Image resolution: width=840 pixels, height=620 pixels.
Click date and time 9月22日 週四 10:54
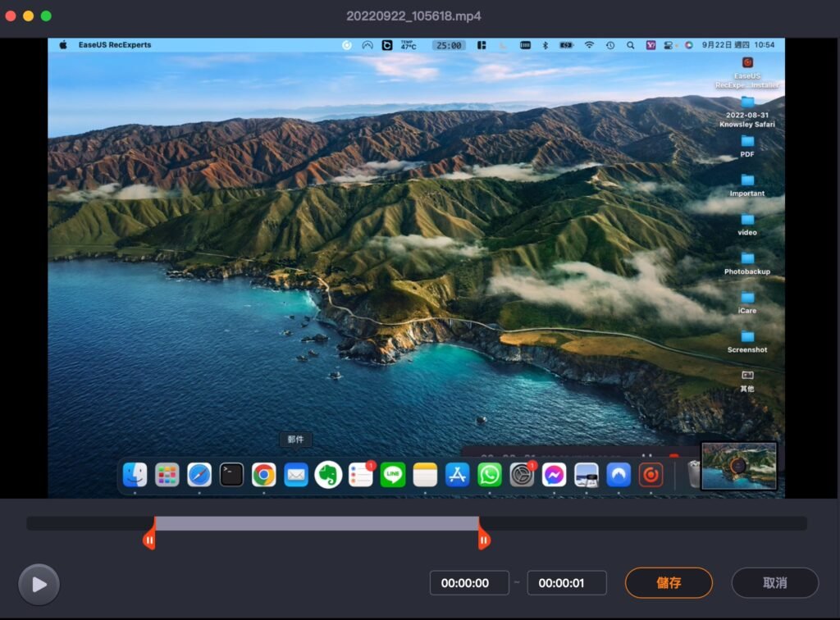point(738,45)
